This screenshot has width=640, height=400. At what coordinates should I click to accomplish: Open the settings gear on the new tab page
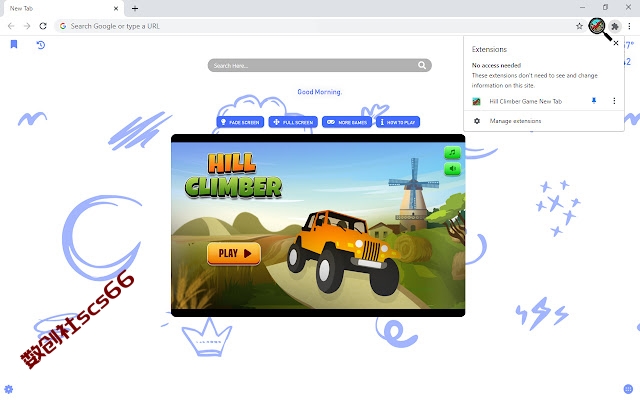tap(9, 389)
